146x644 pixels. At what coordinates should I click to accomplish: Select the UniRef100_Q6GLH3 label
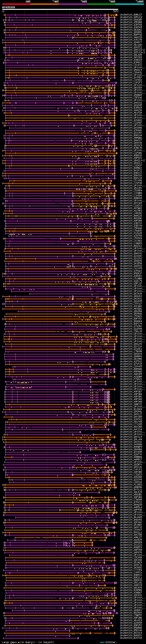(131, 344)
